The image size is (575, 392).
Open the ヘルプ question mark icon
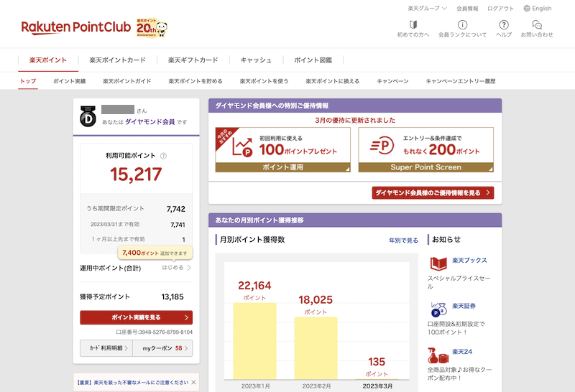coord(504,24)
